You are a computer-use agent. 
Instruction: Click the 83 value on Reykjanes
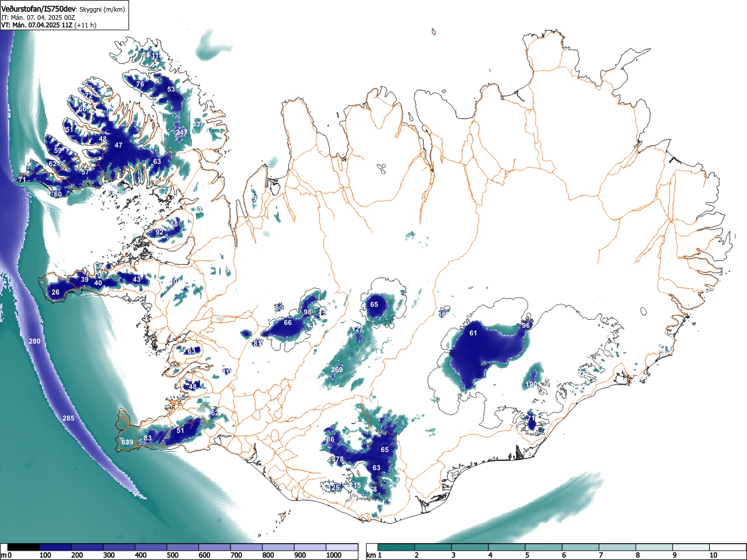[x=148, y=439]
